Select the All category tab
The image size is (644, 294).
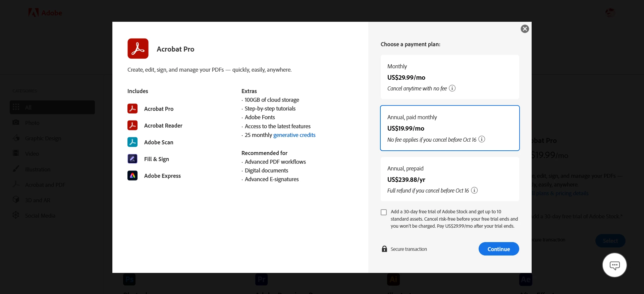click(x=52, y=107)
